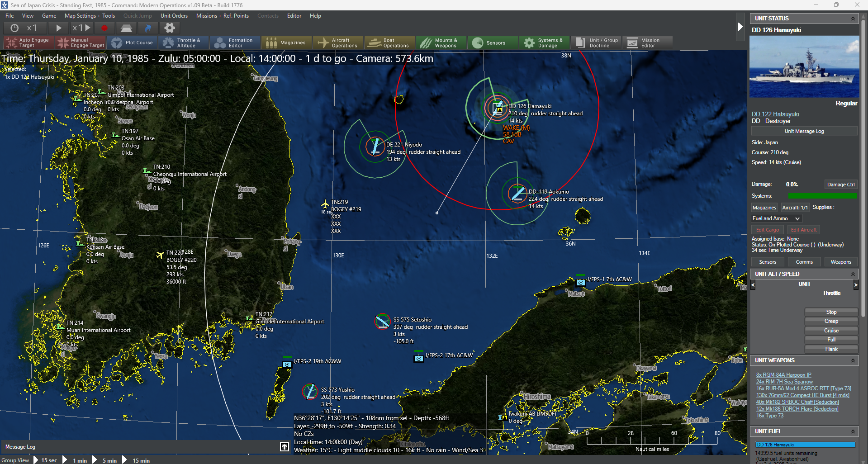Open the File menu
The image size is (868, 464).
point(9,16)
